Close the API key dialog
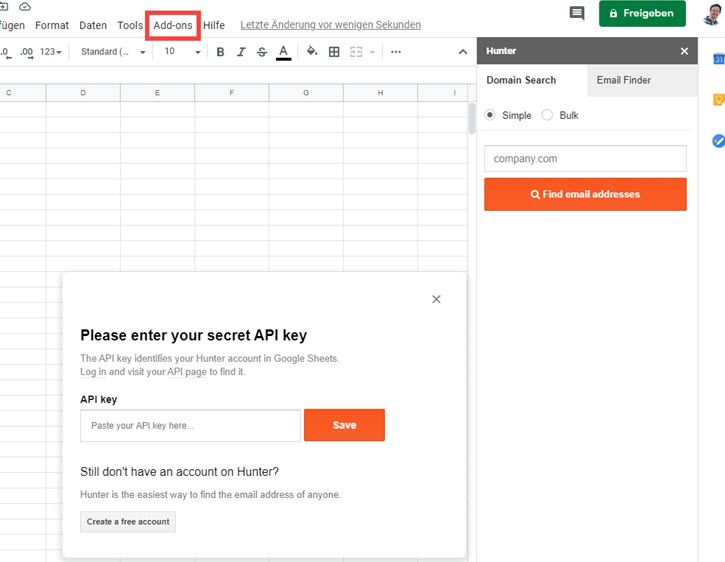Image resolution: width=725 pixels, height=562 pixels. (x=436, y=299)
